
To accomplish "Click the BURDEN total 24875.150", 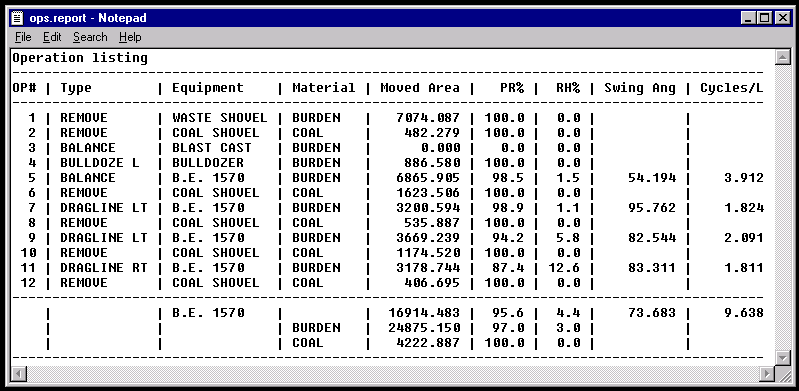I will (424, 328).
